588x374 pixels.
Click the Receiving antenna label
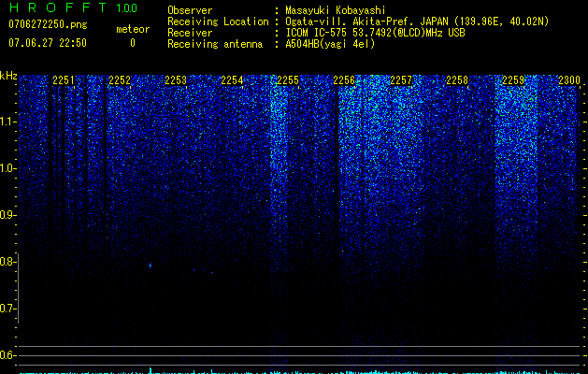215,44
